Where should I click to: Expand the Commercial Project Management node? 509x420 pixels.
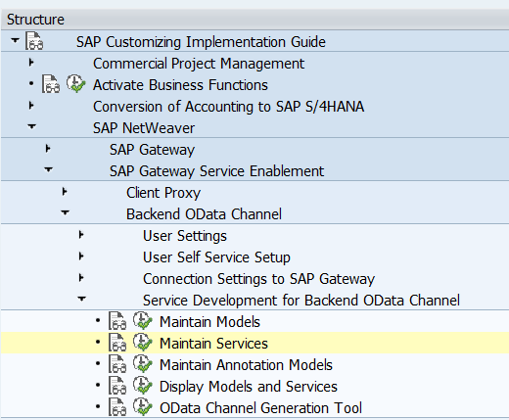(31, 62)
